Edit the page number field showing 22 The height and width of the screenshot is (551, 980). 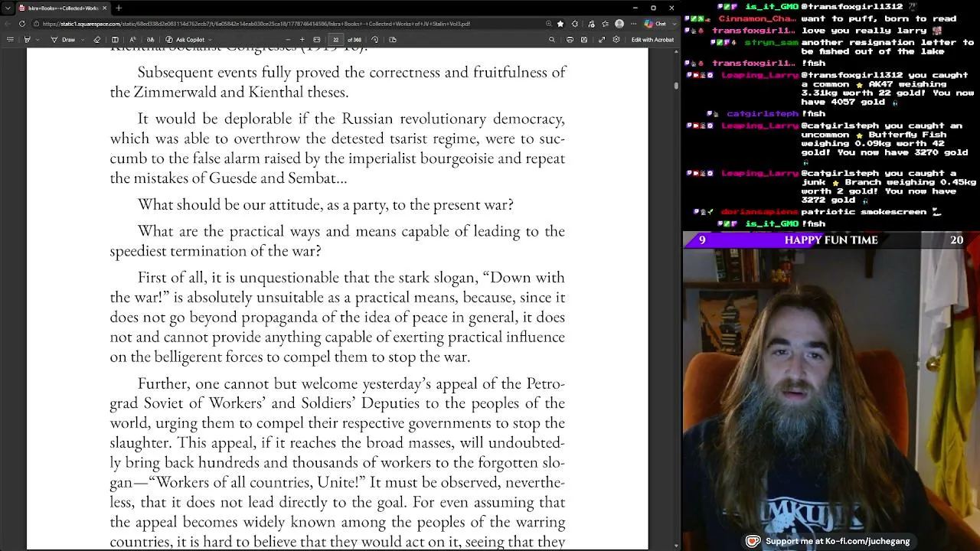pyautogui.click(x=335, y=40)
